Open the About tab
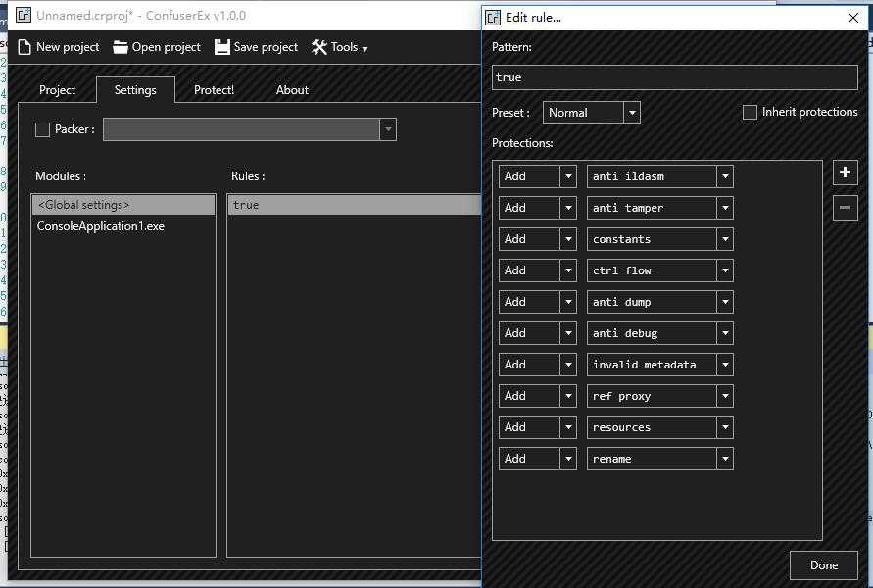873x588 pixels. (292, 89)
